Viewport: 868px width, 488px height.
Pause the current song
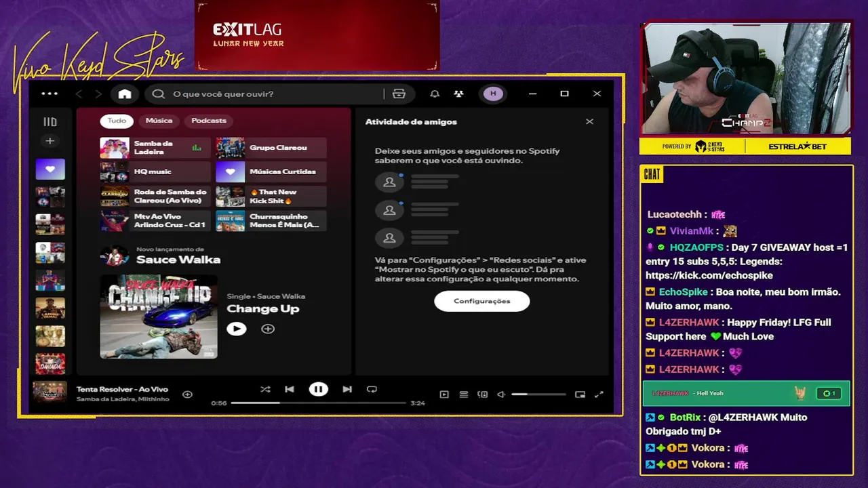318,389
